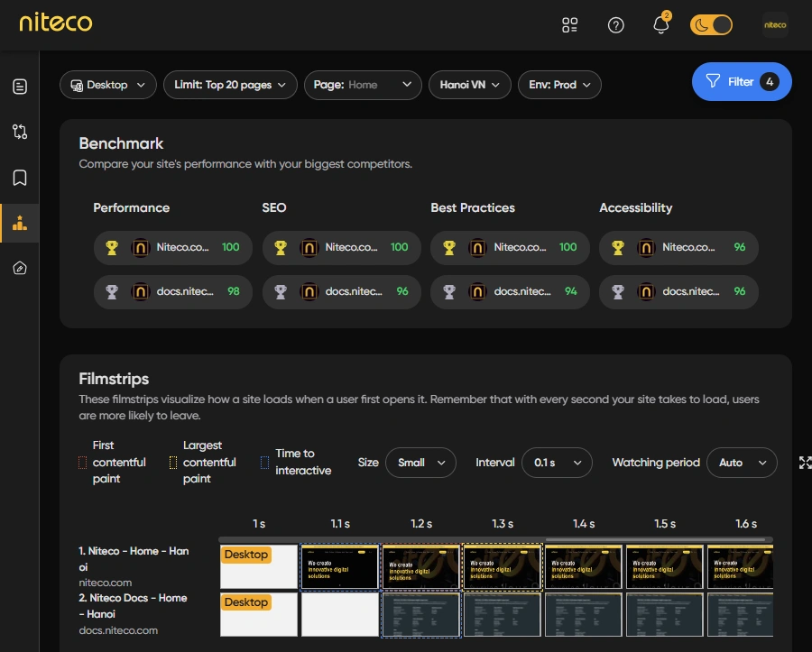Expand the Interval 0.1 s dropdown
The image size is (812, 652).
pyautogui.click(x=557, y=463)
